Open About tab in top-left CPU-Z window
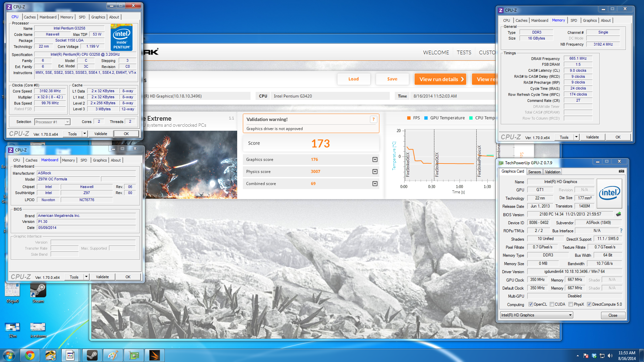This screenshot has height=362, width=644. (114, 17)
